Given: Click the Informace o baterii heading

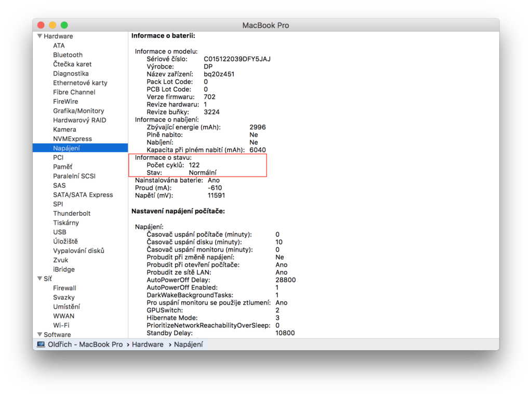Looking at the screenshot, I should point(163,36).
